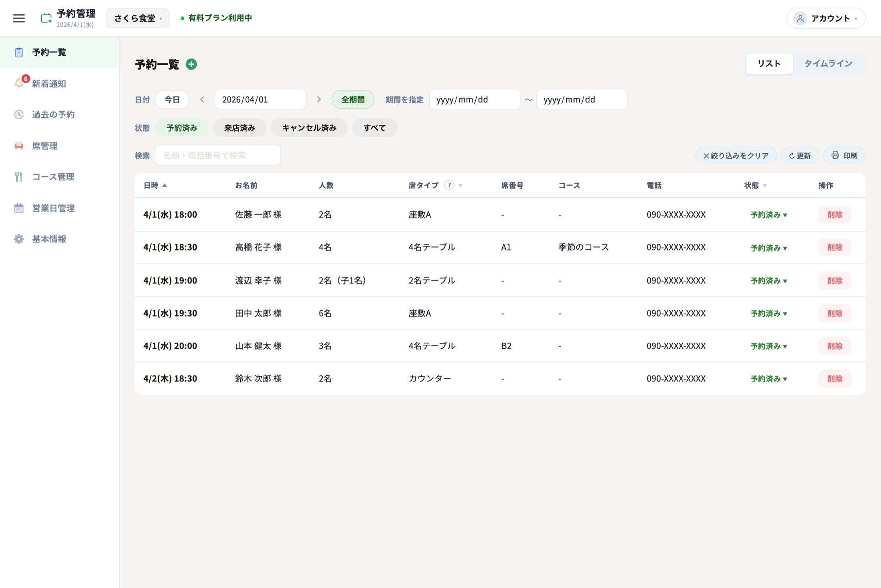
Task: Go to next date arrow
Action: pos(319,99)
